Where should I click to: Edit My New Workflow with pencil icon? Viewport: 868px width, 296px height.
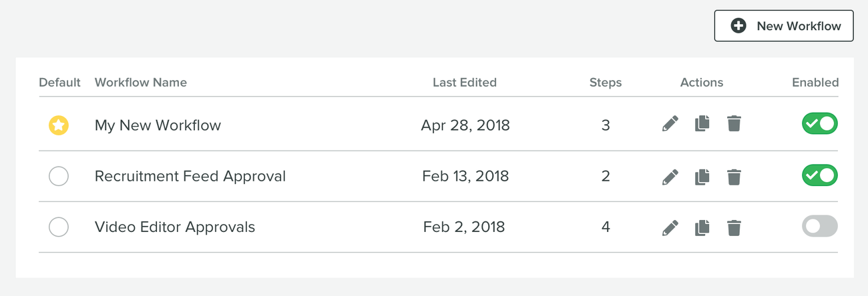coord(670,124)
